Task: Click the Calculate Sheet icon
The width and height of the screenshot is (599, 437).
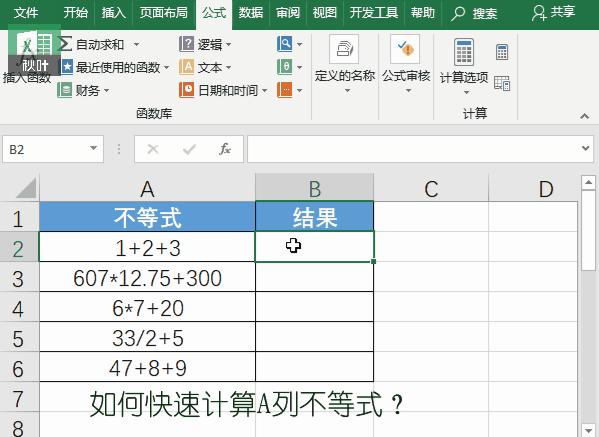Action: [502, 83]
